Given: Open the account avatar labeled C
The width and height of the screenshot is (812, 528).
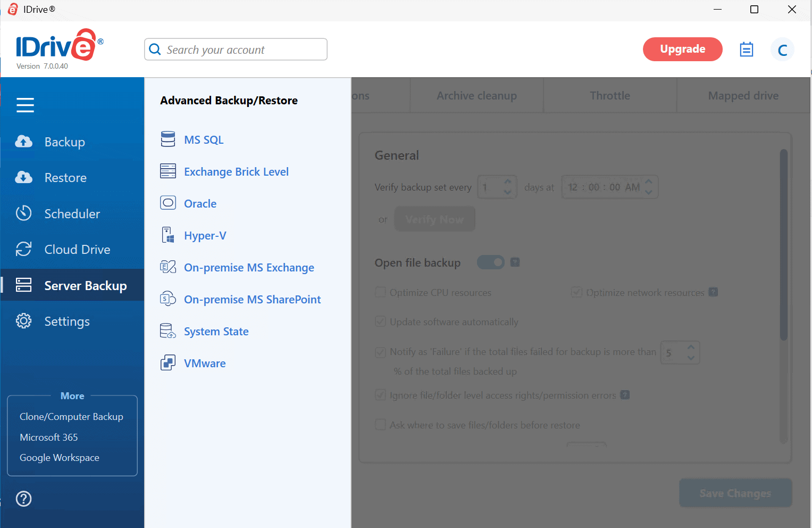Looking at the screenshot, I should (783, 50).
